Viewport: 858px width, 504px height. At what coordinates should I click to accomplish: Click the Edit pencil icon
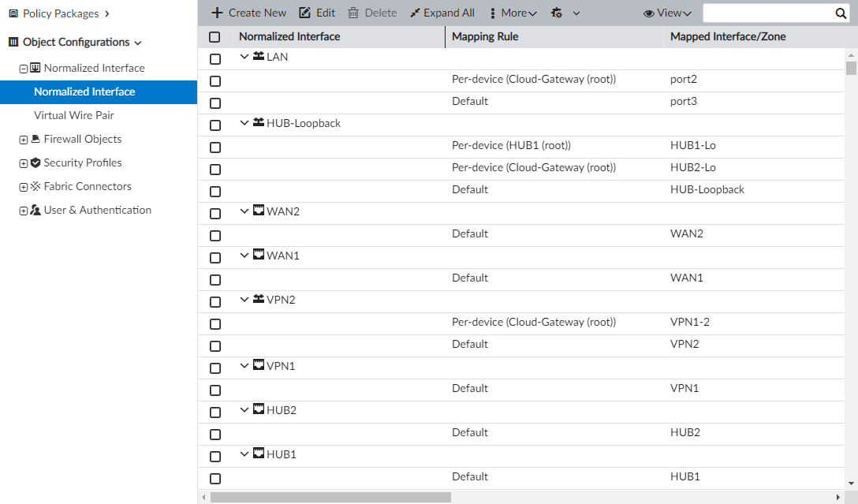pyautogui.click(x=304, y=13)
